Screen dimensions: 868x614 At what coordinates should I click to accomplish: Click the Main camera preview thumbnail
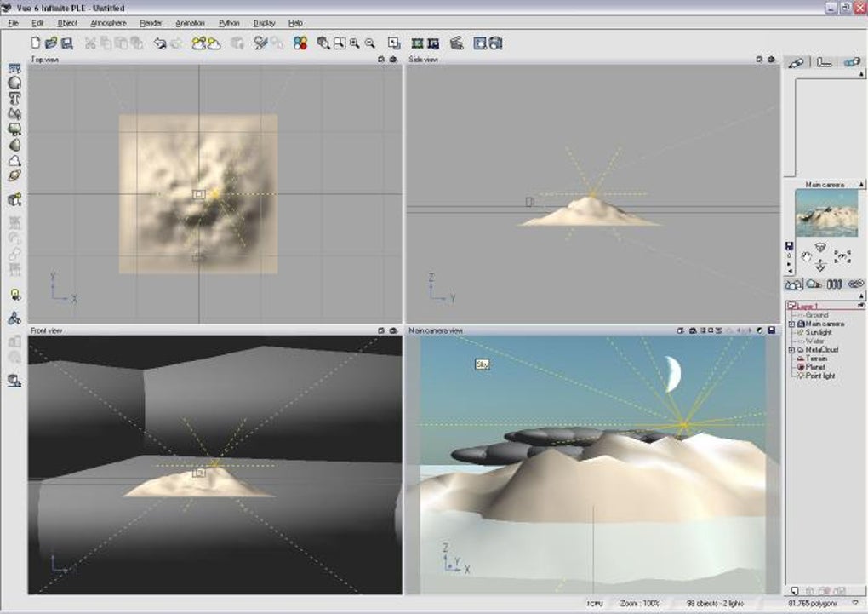click(x=827, y=213)
